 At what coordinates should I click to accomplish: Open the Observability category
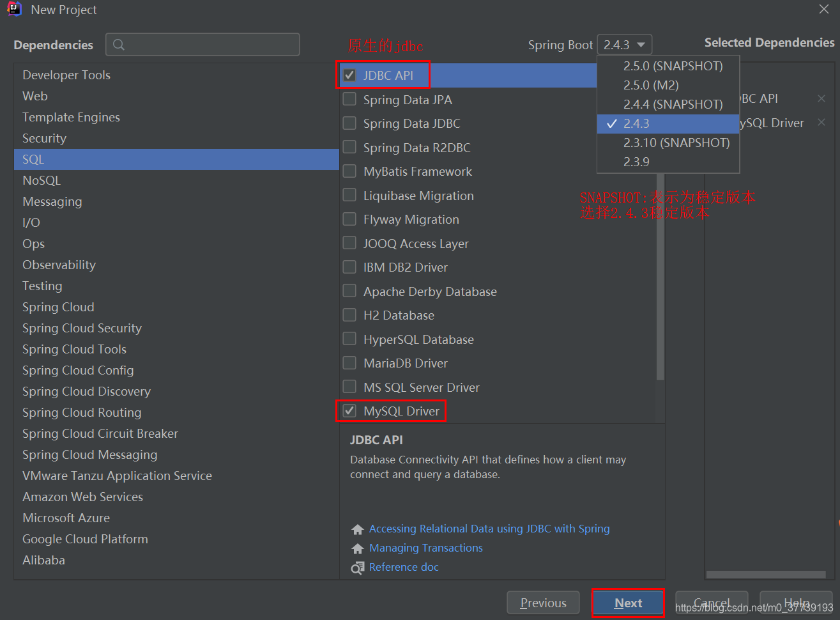click(176, 265)
